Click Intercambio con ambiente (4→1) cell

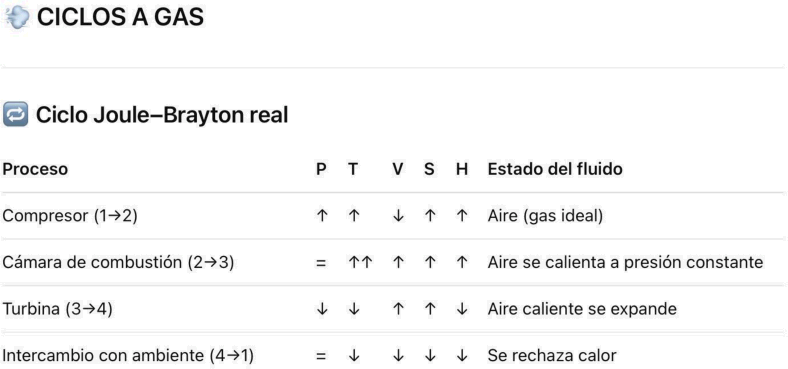tap(128, 356)
